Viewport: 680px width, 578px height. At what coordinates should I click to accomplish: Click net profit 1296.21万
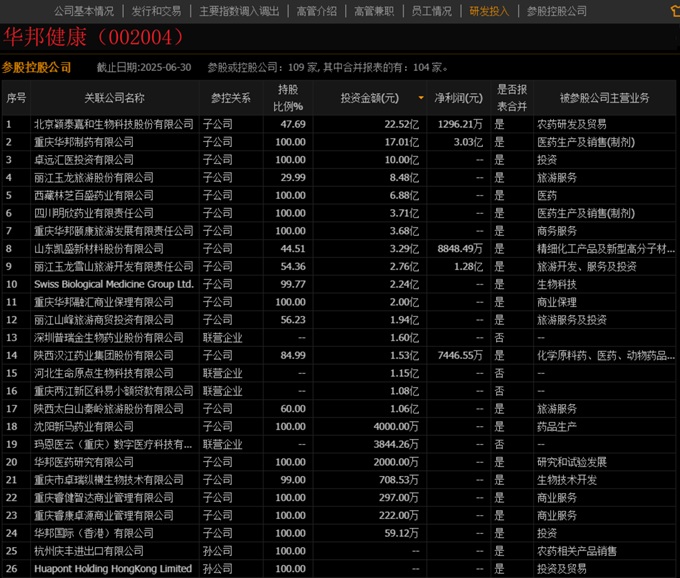[460, 124]
